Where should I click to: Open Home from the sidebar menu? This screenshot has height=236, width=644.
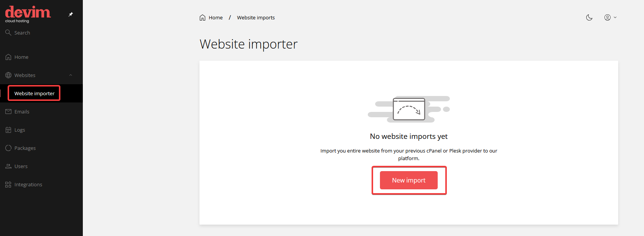[21, 57]
